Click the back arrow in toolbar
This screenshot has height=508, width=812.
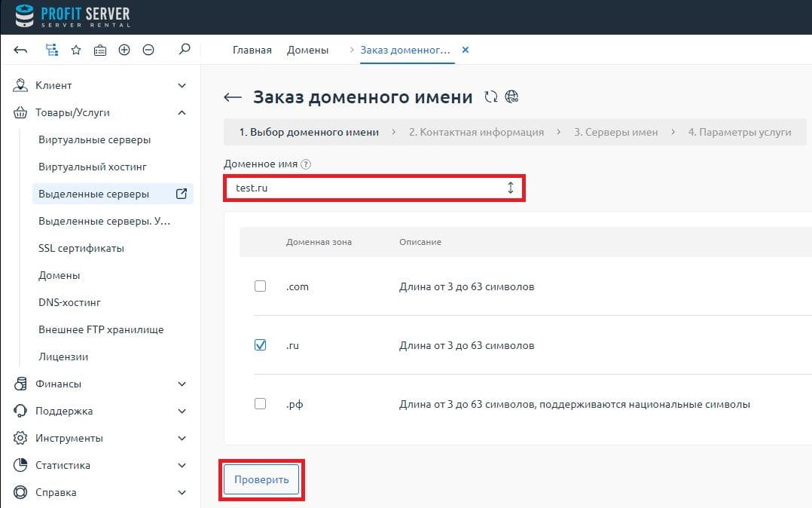pyautogui.click(x=21, y=50)
